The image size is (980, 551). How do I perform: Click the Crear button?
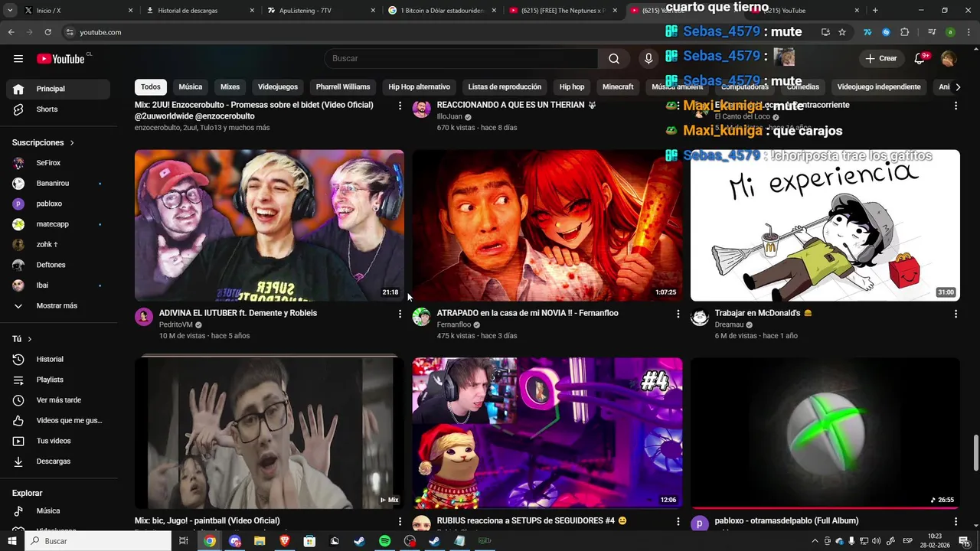[880, 59]
